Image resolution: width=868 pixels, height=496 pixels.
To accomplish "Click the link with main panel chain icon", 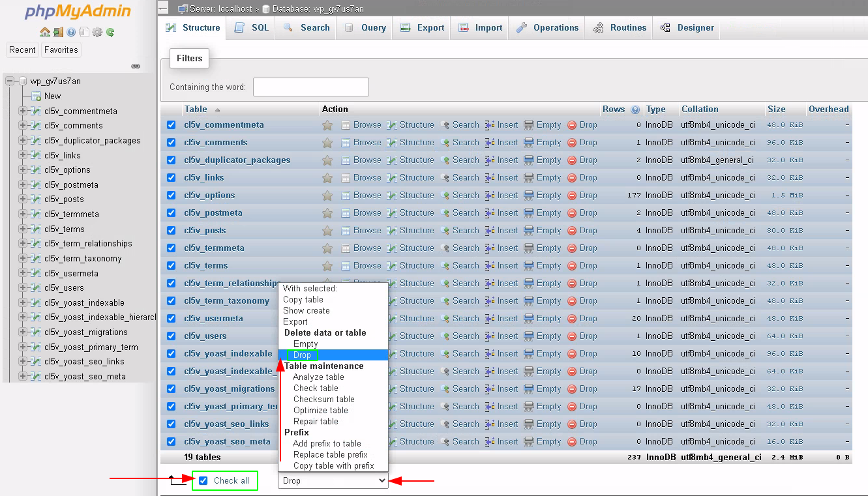I will point(136,66).
